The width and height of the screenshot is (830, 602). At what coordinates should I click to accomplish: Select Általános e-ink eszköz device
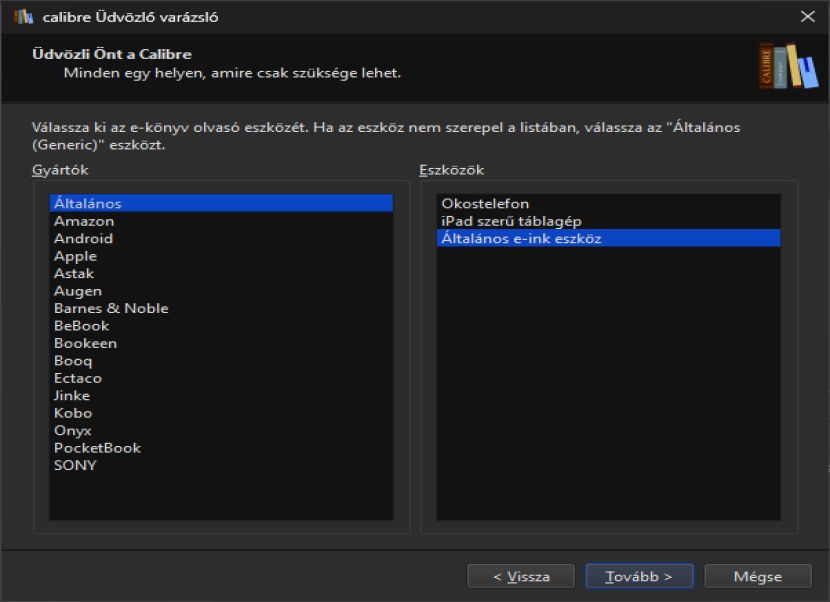pos(609,238)
